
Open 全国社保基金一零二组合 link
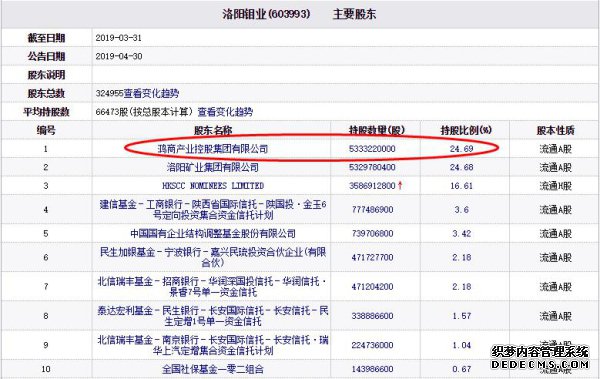(x=213, y=369)
